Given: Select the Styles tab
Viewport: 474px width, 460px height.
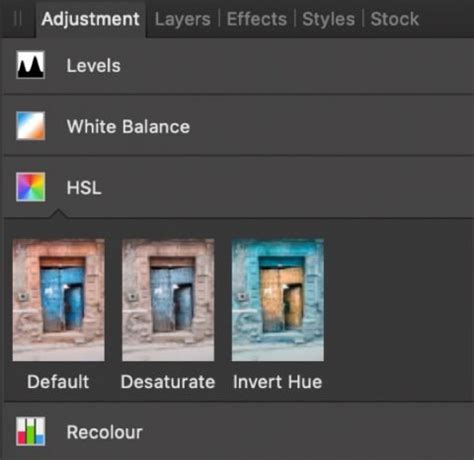Looking at the screenshot, I should pos(328,19).
